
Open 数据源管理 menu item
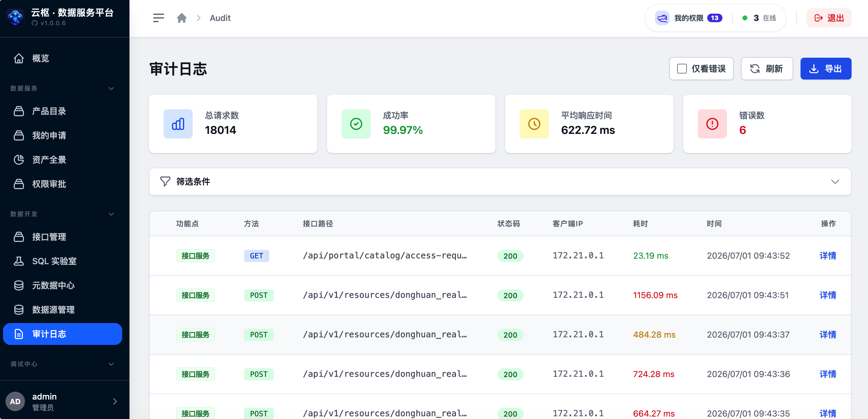tap(63, 309)
